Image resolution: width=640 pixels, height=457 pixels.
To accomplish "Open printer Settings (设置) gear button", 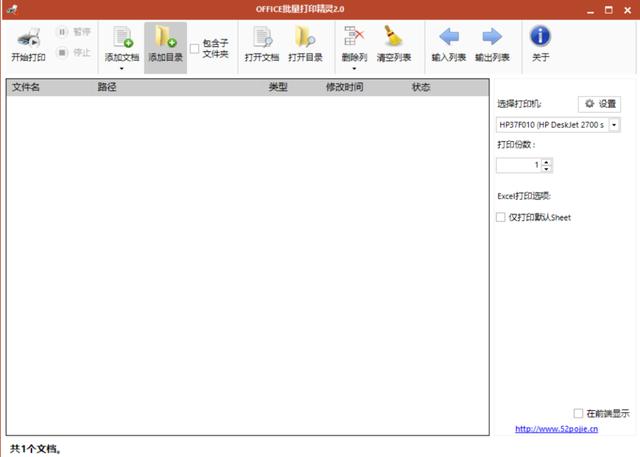I will click(599, 104).
